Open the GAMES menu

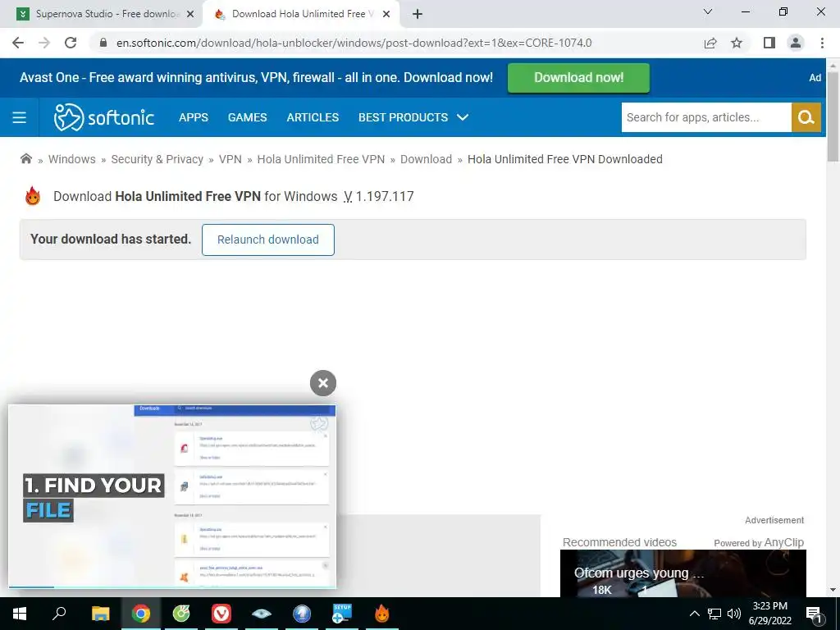(x=248, y=117)
